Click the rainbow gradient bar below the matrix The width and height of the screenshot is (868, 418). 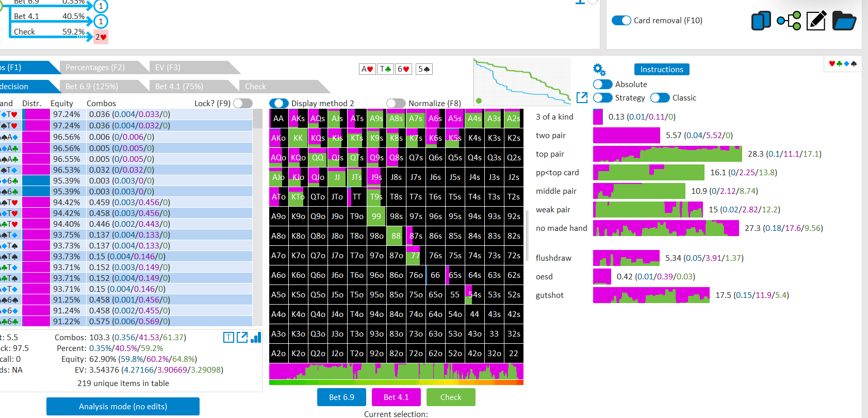[x=396, y=382]
